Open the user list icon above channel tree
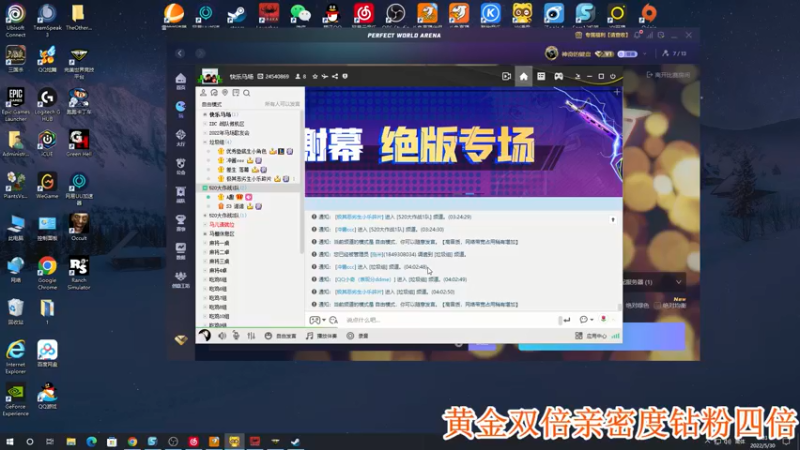The width and height of the screenshot is (800, 450). click(x=203, y=93)
